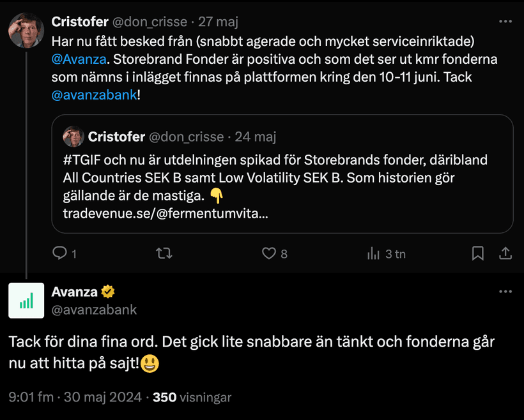Image resolution: width=524 pixels, height=420 pixels.
Task: Open the tradevenue.se link in quoted tweet
Action: (x=165, y=212)
